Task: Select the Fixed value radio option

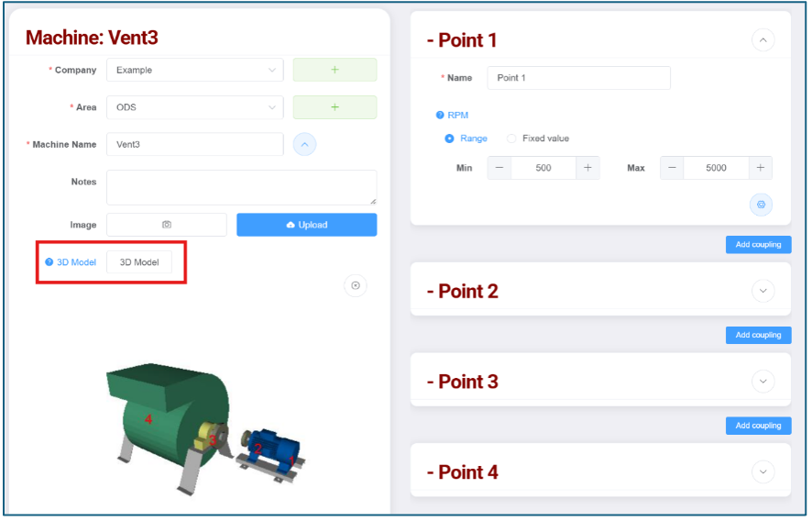Action: click(x=511, y=139)
